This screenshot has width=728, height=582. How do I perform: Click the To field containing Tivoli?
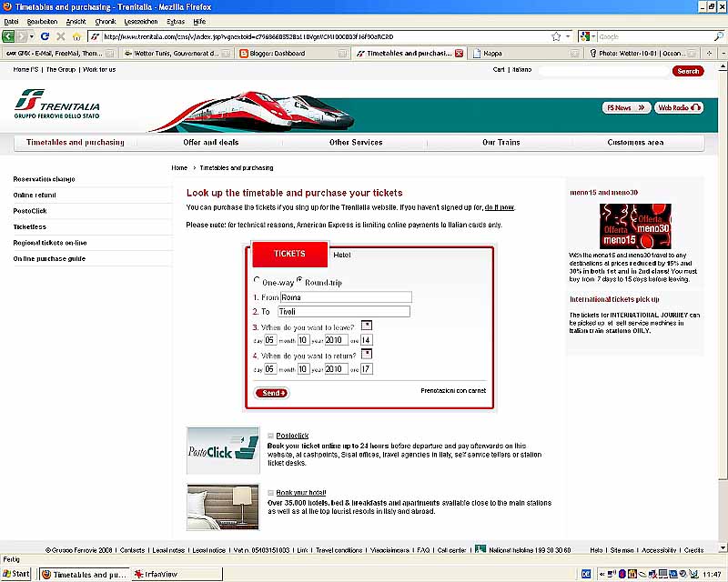click(344, 311)
